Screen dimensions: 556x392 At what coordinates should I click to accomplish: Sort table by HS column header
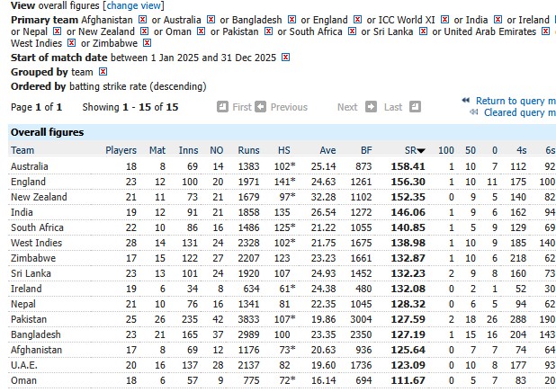click(283, 150)
